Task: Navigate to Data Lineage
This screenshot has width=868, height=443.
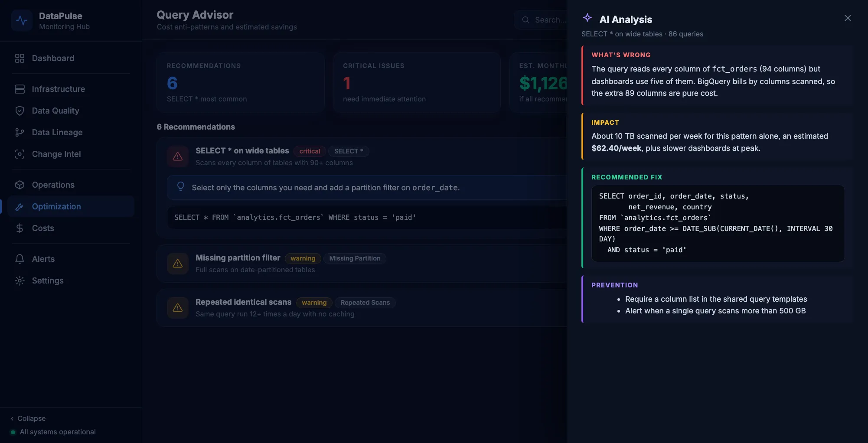Action: [71, 132]
